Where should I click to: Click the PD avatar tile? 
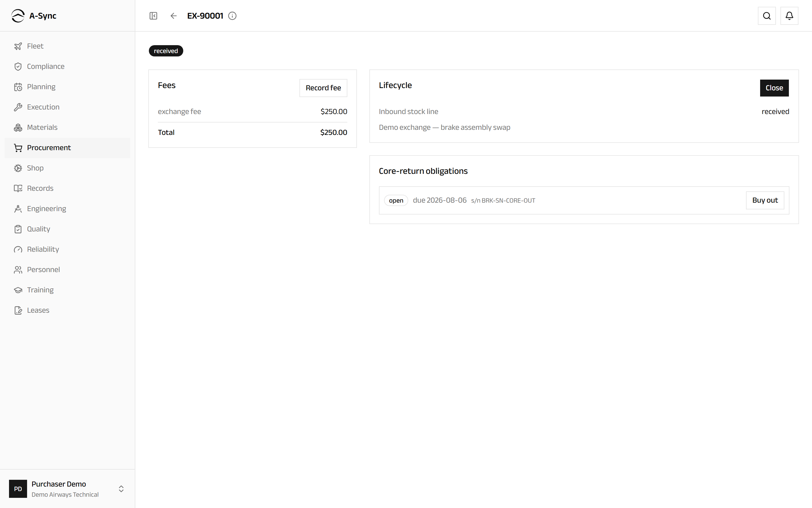[x=18, y=489]
